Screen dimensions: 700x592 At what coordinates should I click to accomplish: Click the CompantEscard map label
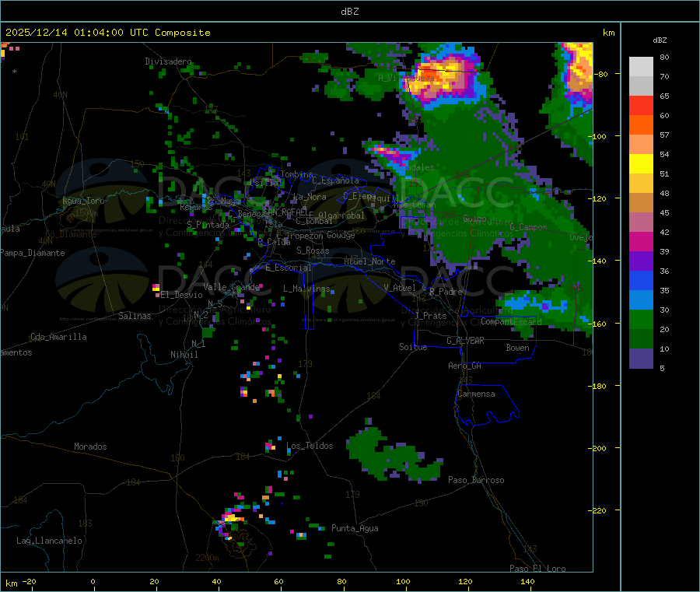(x=511, y=321)
